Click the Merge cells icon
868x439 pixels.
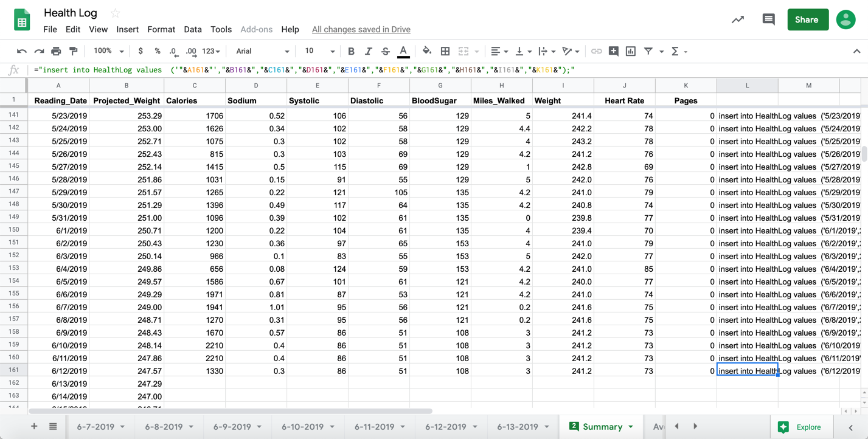click(x=464, y=52)
